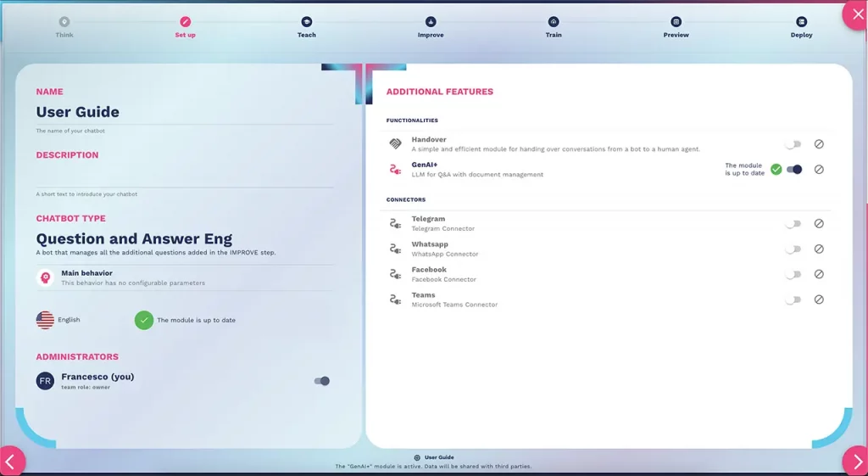
Task: Select the Question and Answer Eng chatbot type
Action: 134,238
